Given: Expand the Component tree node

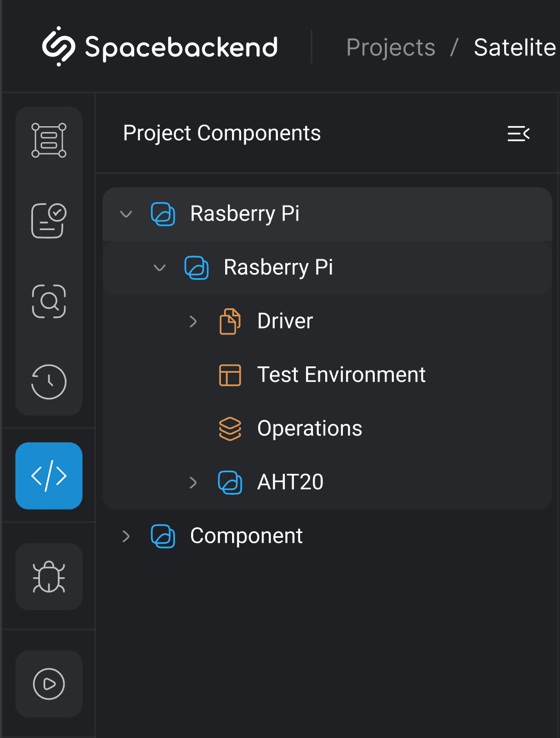Looking at the screenshot, I should [x=126, y=536].
